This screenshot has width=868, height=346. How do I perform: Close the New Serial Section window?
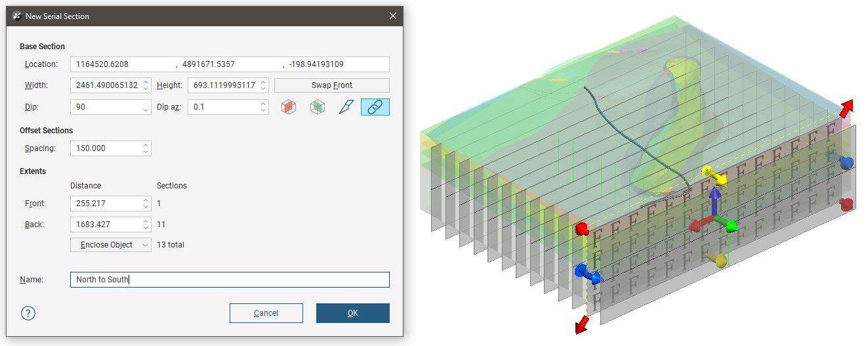tap(392, 16)
